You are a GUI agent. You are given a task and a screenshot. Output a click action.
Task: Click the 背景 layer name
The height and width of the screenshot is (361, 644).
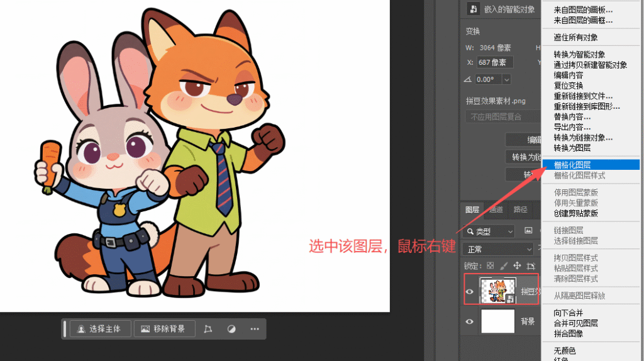528,321
